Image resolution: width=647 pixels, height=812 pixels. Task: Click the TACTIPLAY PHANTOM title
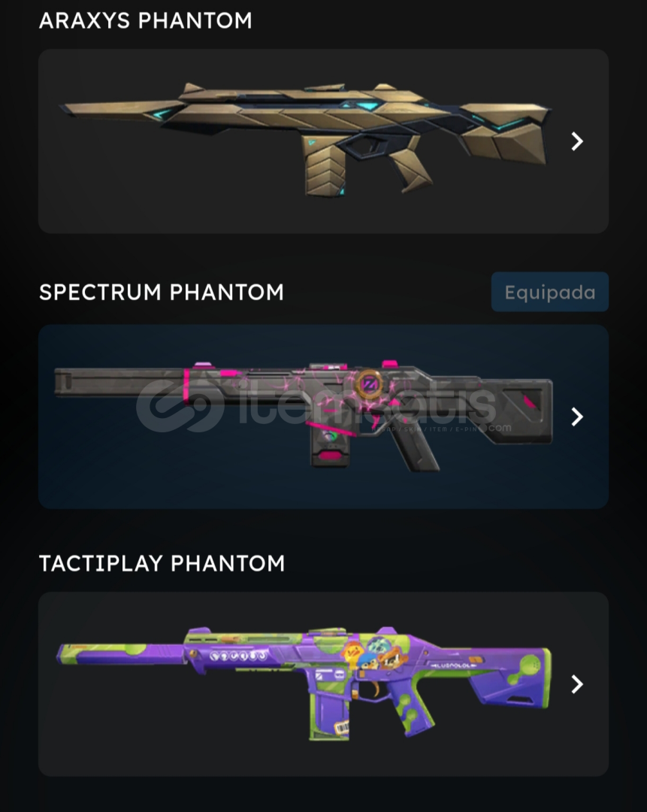pyautogui.click(x=162, y=563)
